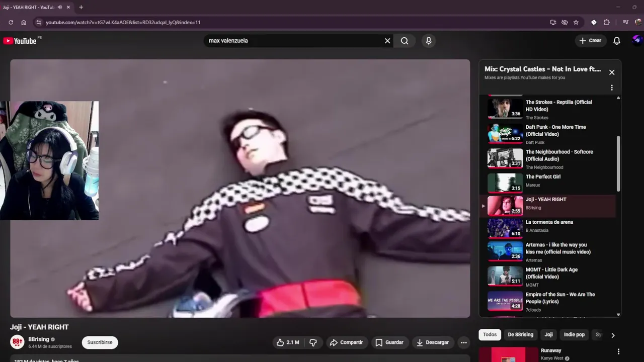
Task: Open the browser profile avatar
Action: click(638, 22)
